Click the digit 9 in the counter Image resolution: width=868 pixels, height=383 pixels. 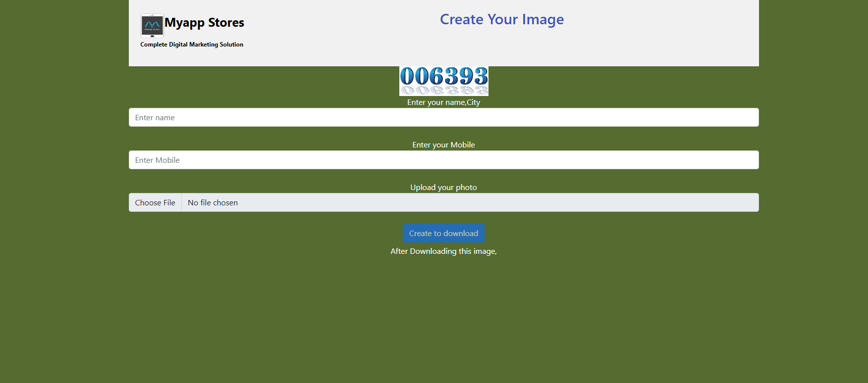click(x=466, y=77)
